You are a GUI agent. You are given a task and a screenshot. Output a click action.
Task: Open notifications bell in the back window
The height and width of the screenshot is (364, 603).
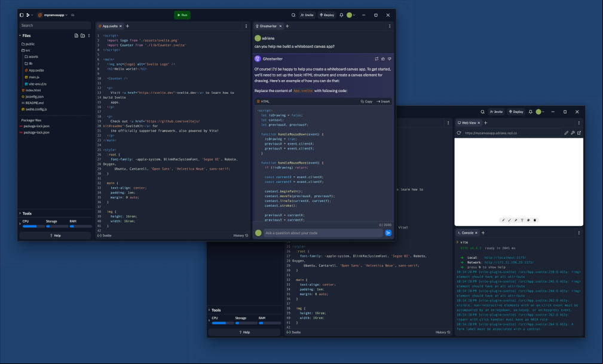coord(530,112)
